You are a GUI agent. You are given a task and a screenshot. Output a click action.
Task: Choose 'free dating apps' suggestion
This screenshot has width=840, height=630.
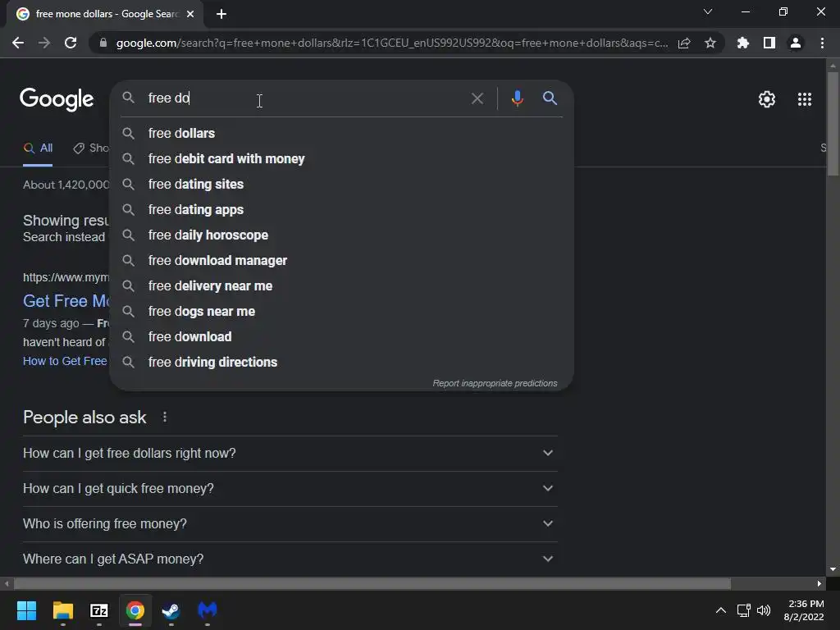pos(341,209)
